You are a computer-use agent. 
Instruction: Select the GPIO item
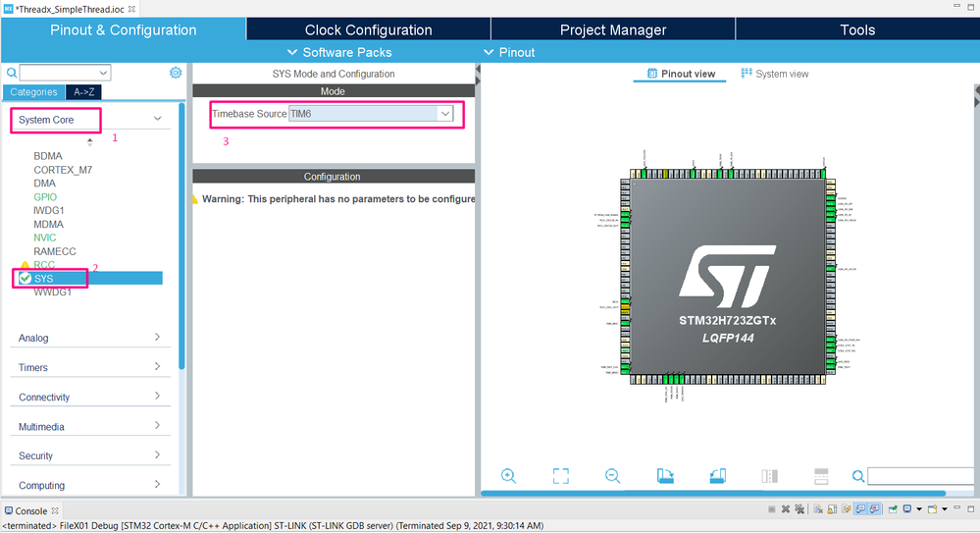tap(45, 197)
